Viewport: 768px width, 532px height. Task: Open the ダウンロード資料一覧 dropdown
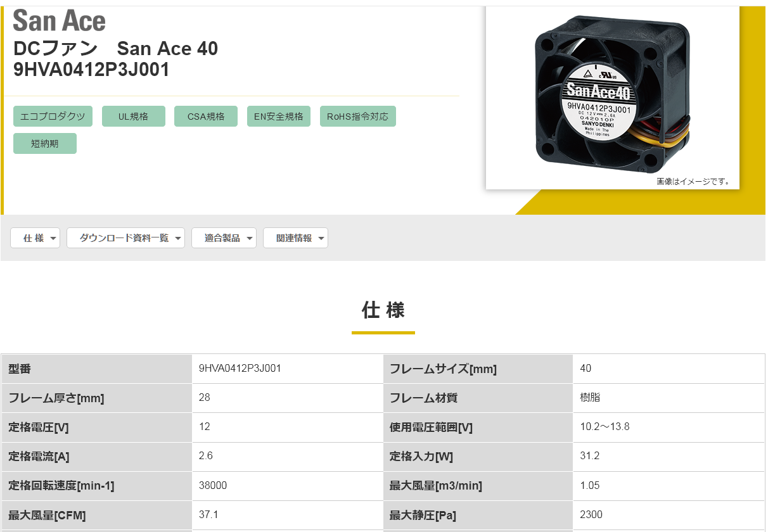tap(125, 238)
